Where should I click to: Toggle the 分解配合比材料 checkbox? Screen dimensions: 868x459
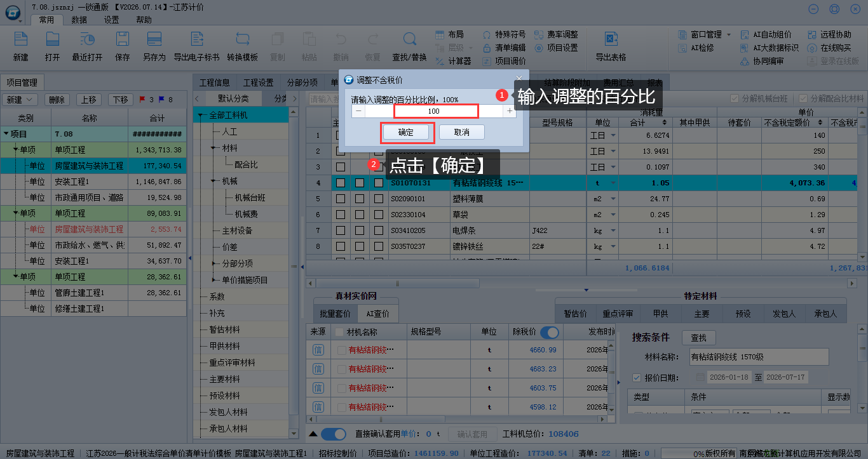pyautogui.click(x=804, y=99)
